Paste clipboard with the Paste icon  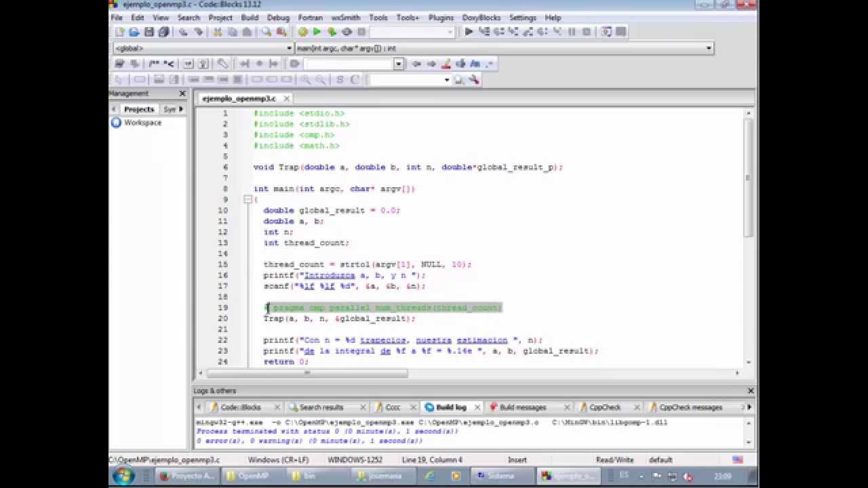(247, 32)
